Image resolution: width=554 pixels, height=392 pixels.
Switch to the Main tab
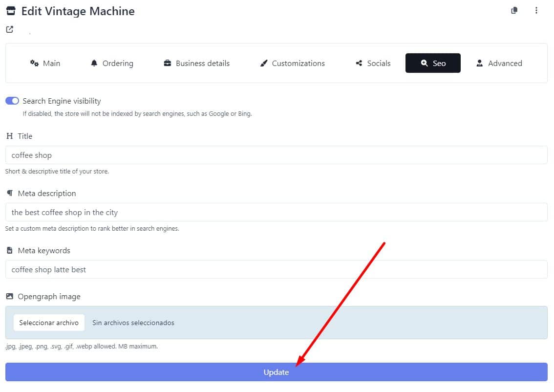pyautogui.click(x=45, y=63)
